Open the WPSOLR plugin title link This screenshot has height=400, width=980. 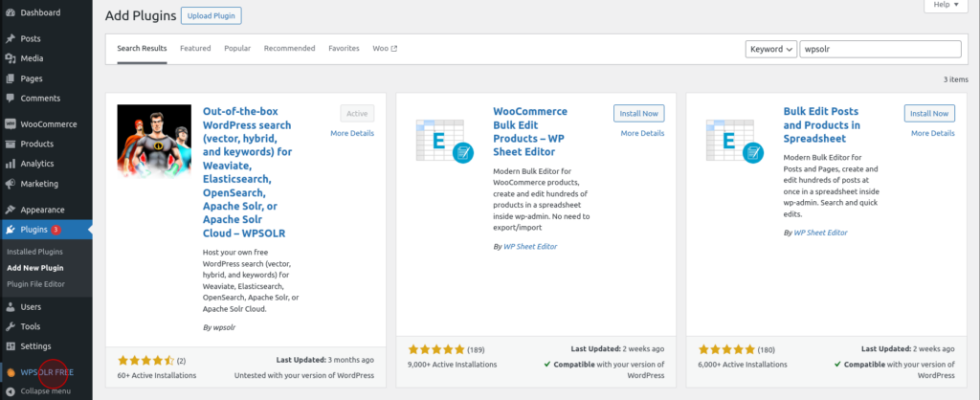[248, 172]
